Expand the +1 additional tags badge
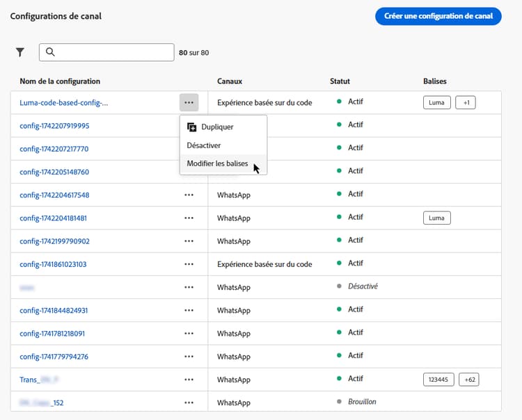This screenshot has width=522, height=420. tap(465, 102)
